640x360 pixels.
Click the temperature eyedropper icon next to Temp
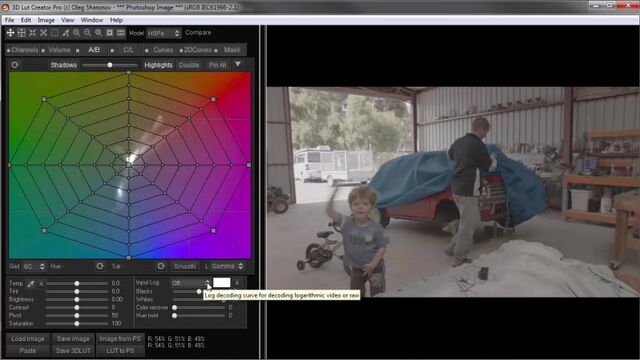coord(31,283)
